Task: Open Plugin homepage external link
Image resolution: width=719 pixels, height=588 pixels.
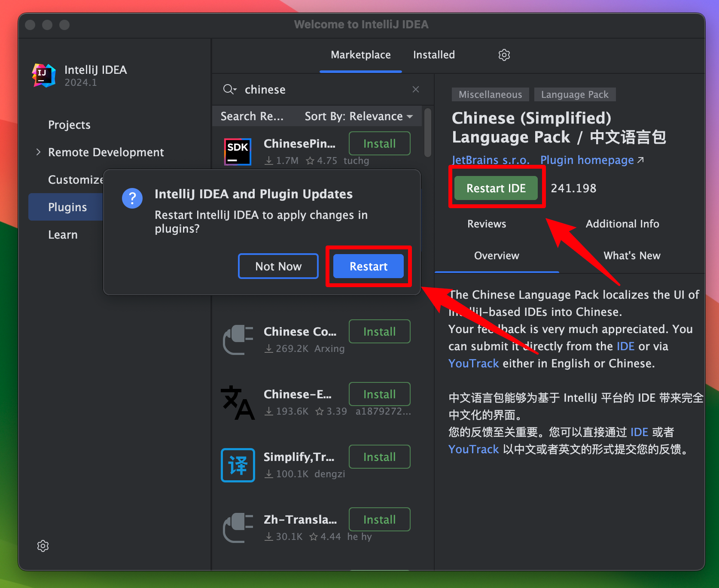Action: tap(592, 160)
